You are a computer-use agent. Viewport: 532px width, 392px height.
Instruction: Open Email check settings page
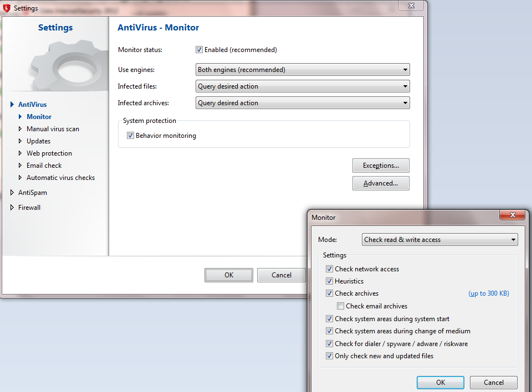[44, 166]
